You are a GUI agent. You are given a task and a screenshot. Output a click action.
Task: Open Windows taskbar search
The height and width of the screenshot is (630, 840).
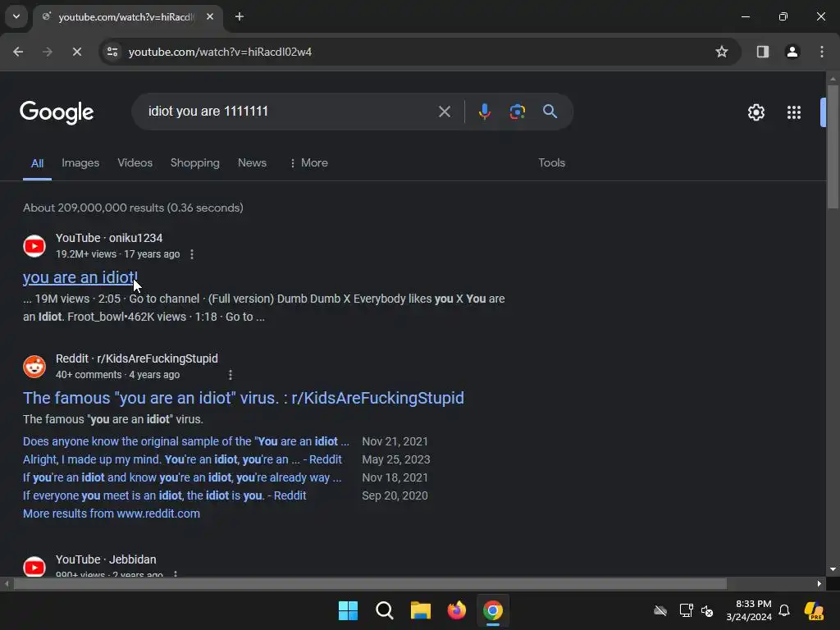[385, 610]
